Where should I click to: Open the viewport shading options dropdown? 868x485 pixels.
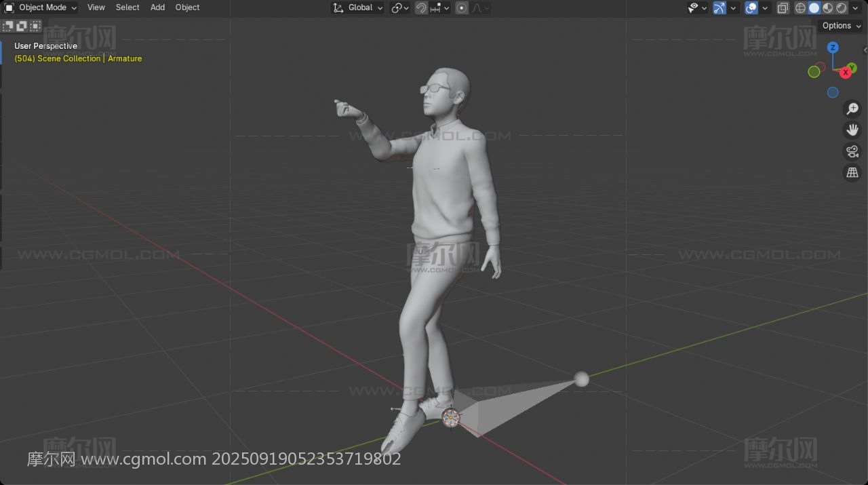coord(855,7)
